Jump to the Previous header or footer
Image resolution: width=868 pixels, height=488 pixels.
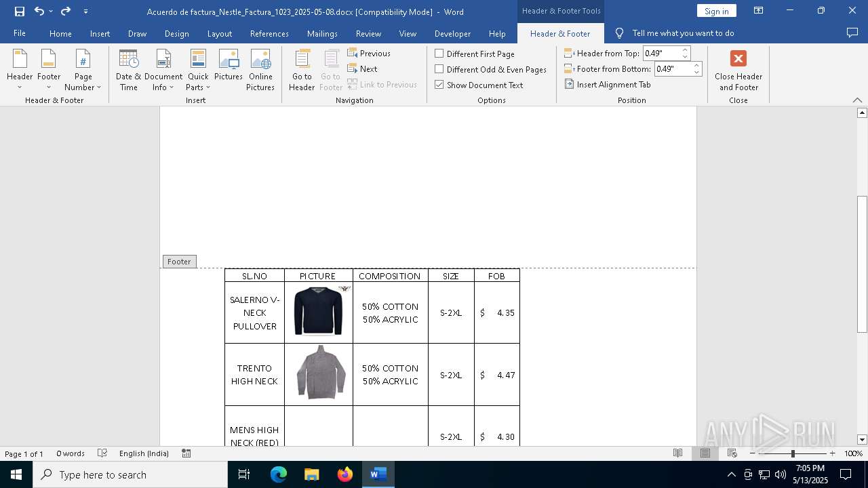coord(369,53)
